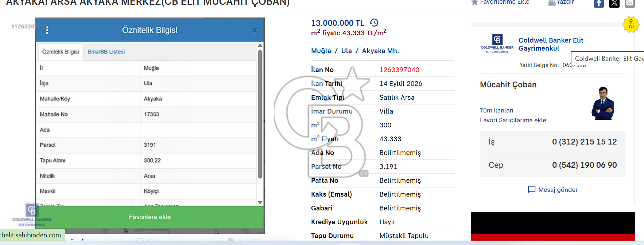Click Mücahit Çoban's profile photo
Screen dimensions: 644x245
(x=603, y=103)
